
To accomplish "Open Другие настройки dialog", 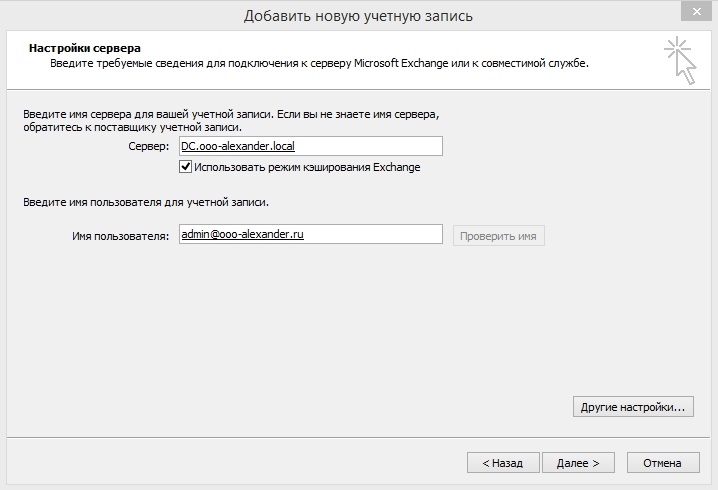I will click(x=633, y=407).
